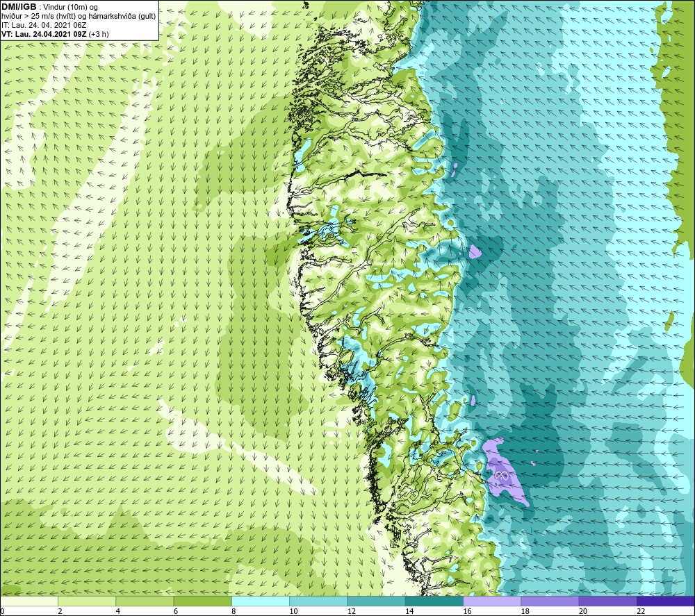The image size is (695, 616).
Task: Select the darkest indigo legend swatch above 22
Action: (666, 601)
